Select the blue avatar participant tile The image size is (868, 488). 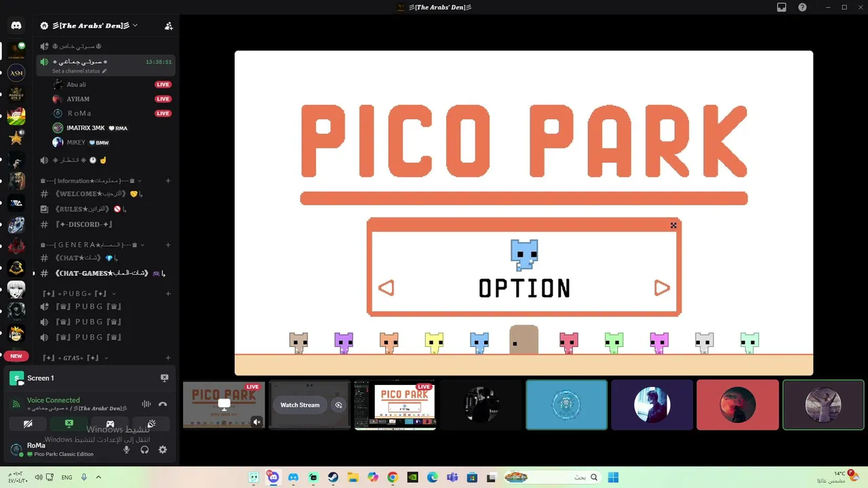tap(566, 405)
